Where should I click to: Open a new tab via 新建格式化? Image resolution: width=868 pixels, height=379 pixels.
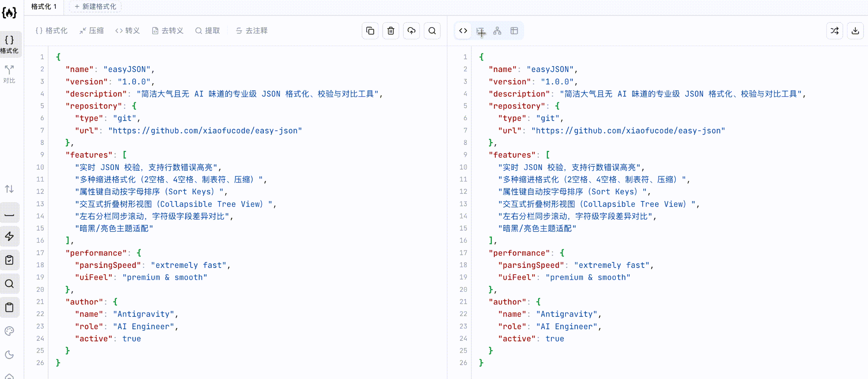95,6
